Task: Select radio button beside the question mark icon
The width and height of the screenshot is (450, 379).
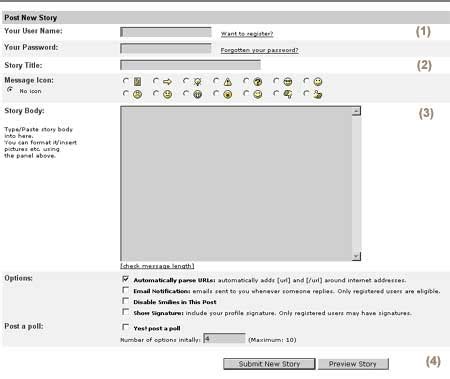Action: point(246,81)
